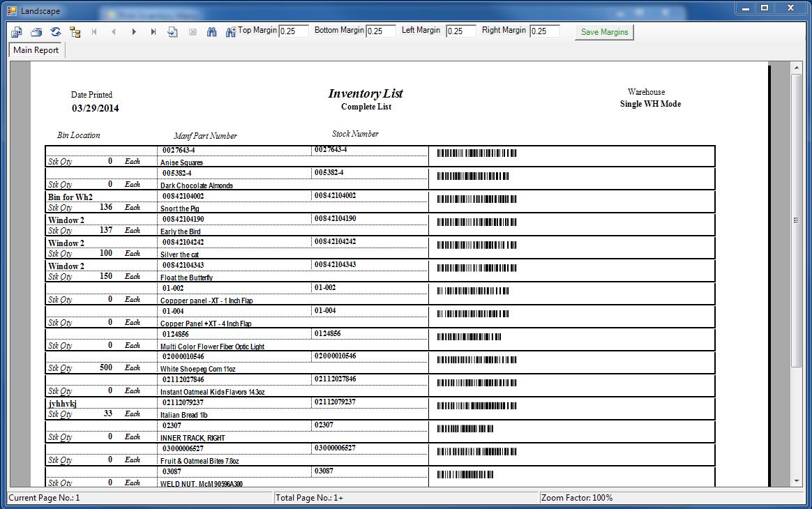The width and height of the screenshot is (812, 509).
Task: Go to the next report page
Action: 134,32
